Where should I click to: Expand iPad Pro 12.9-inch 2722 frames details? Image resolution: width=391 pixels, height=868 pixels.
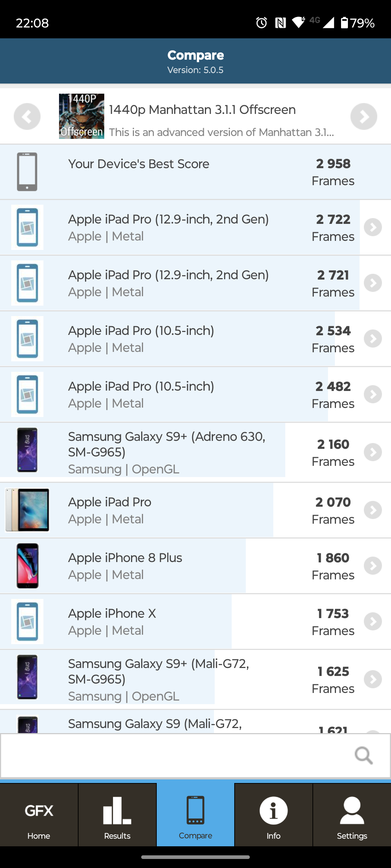[x=373, y=227]
